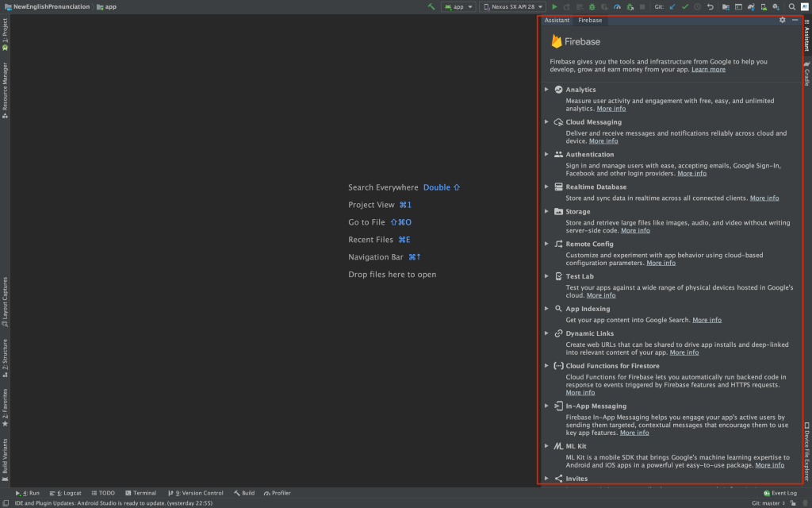Click More info link under Analytics
812x508 pixels.
611,109
